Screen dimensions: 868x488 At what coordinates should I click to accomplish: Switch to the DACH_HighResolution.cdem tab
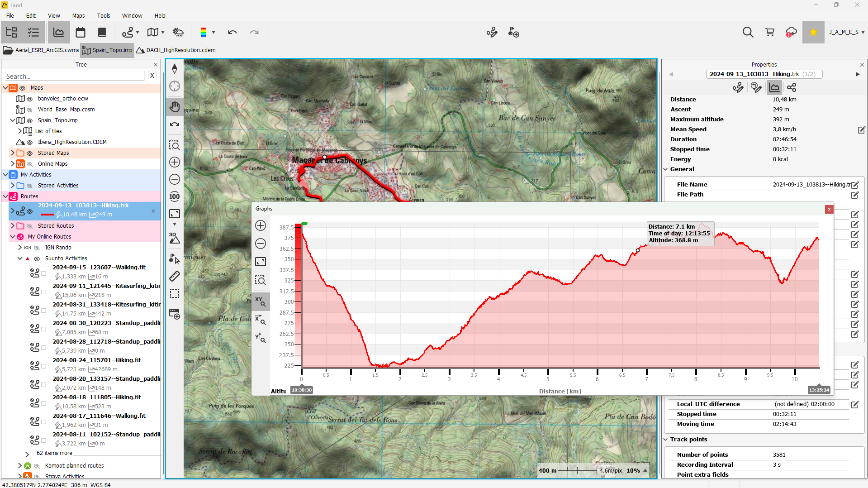click(x=175, y=50)
